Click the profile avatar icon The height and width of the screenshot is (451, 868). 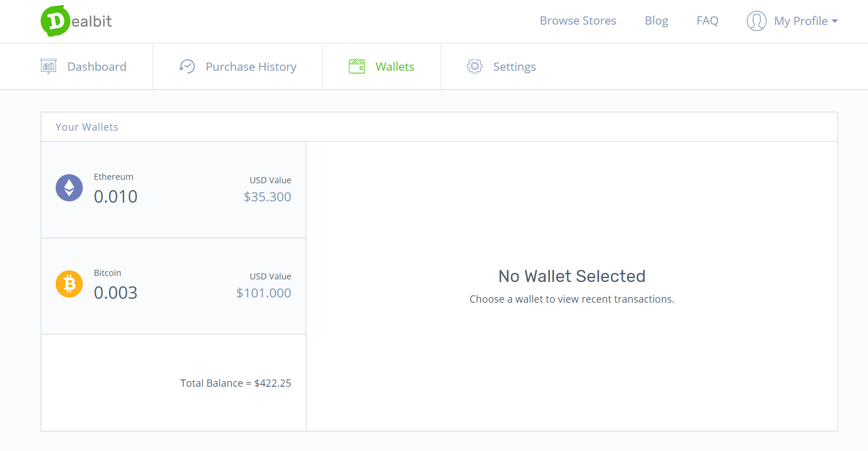point(756,21)
